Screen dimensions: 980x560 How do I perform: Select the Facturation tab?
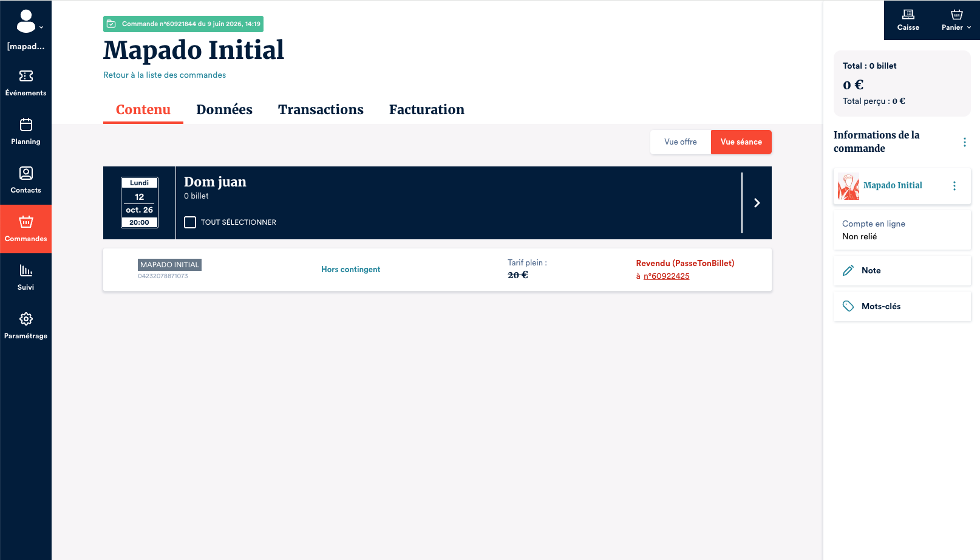[427, 110]
